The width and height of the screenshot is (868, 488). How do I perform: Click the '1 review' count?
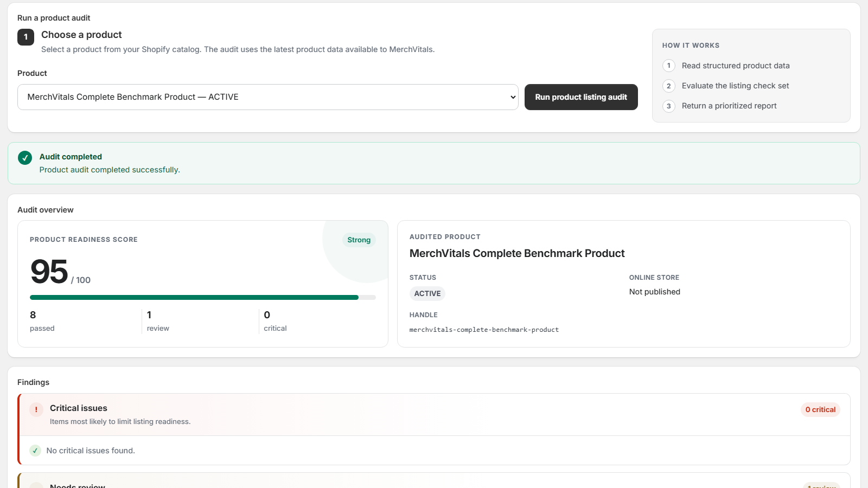[158, 321]
